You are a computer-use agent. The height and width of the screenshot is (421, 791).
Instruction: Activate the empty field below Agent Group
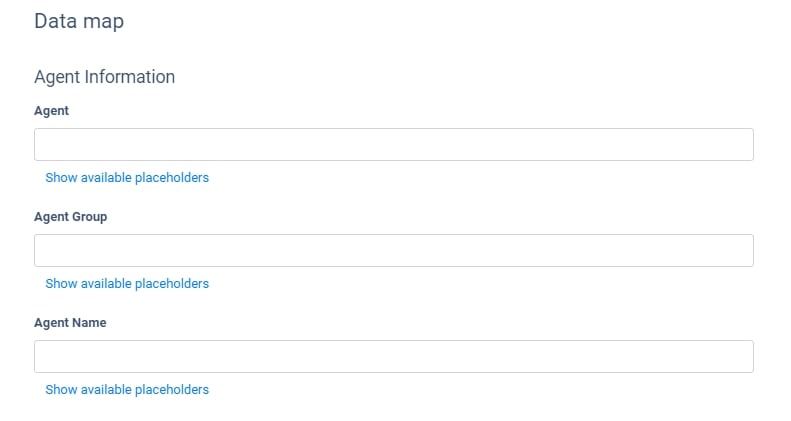coord(393,250)
